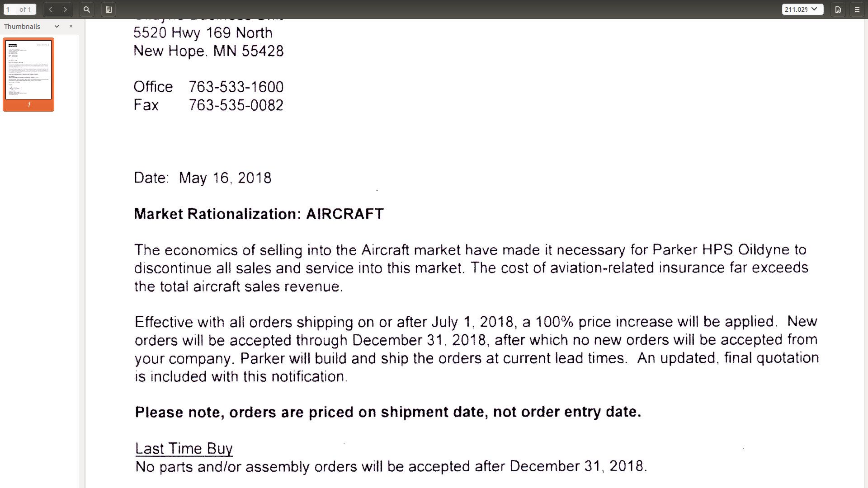Open the document search tool

pos(87,9)
